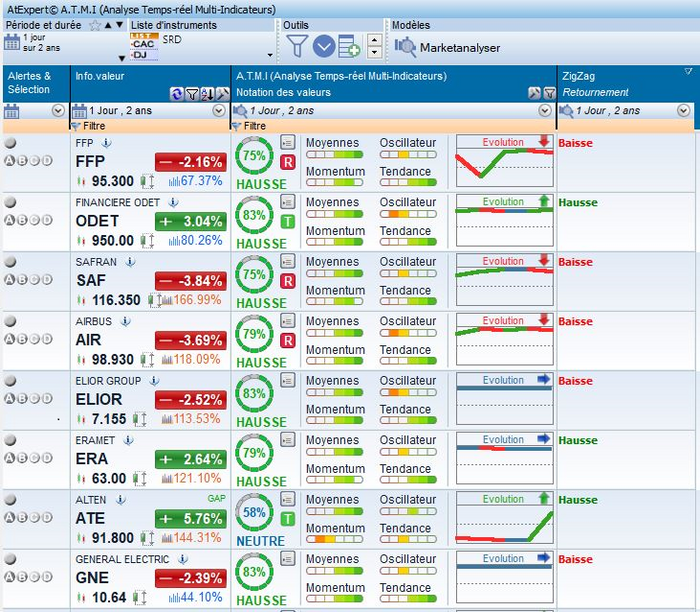
Task: Click the wrench settings icon in A.T.M.I header
Action: [x=534, y=93]
